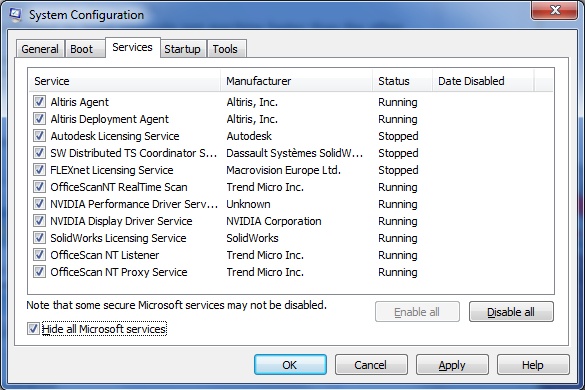Uncheck the Altiris Agent service checkbox
Image resolution: width=585 pixels, height=390 pixels.
[x=39, y=102]
